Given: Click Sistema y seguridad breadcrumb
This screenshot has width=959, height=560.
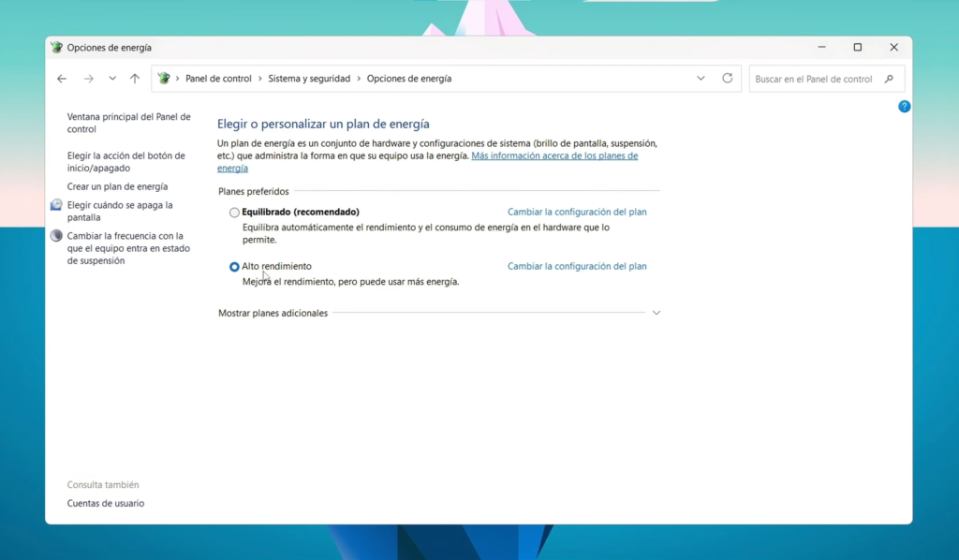Looking at the screenshot, I should pyautogui.click(x=309, y=79).
